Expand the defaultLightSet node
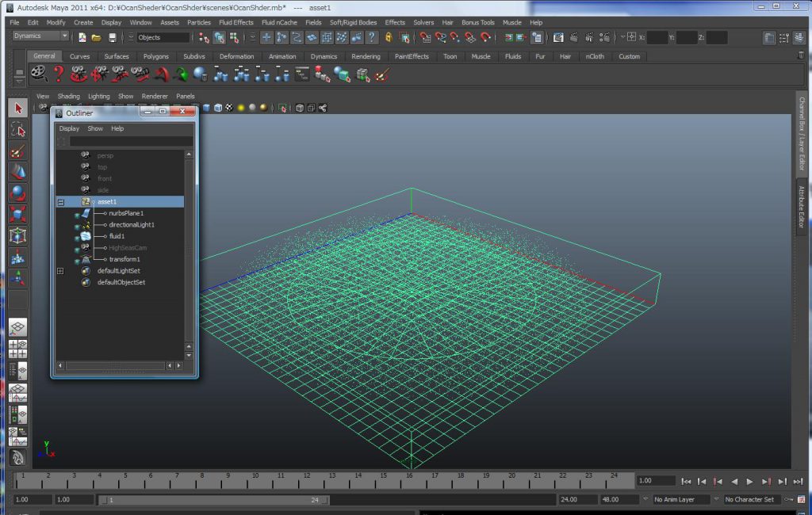 [60, 271]
